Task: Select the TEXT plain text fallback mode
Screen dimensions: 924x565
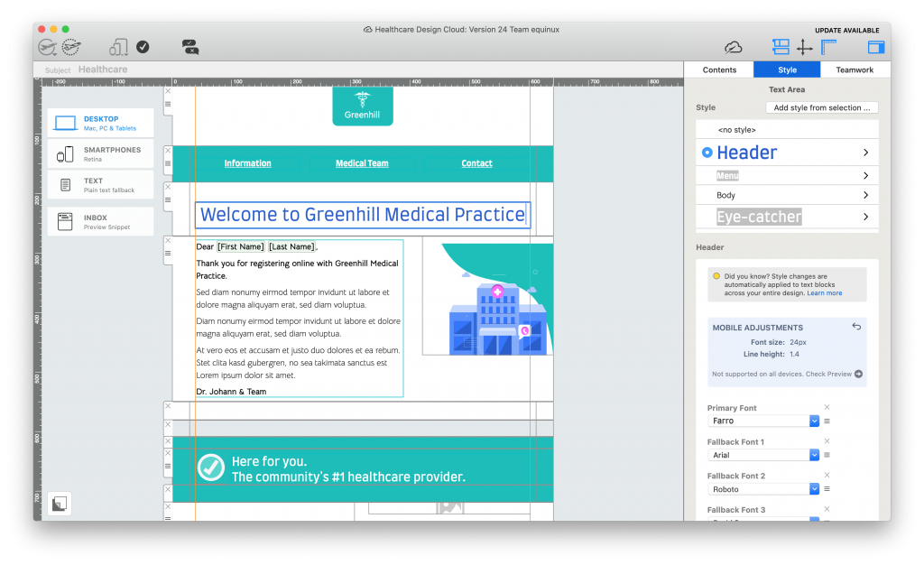Action: [x=101, y=185]
